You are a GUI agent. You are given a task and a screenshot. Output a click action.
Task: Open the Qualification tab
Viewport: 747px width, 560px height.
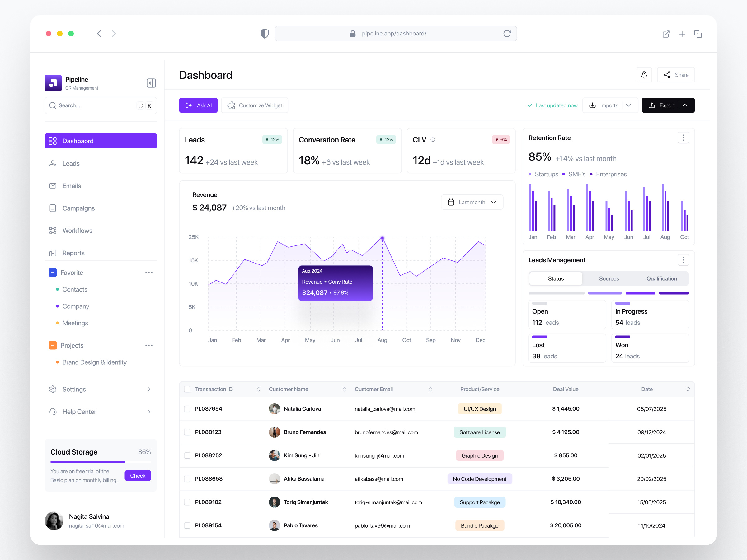[661, 278]
